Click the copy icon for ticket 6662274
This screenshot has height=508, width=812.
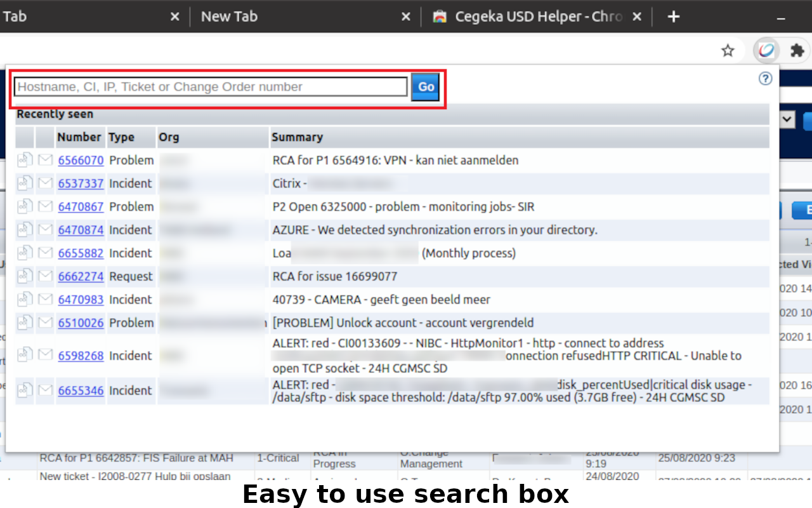(25, 276)
